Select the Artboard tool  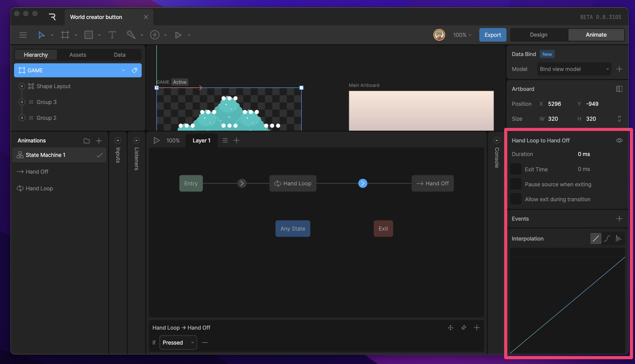(65, 35)
